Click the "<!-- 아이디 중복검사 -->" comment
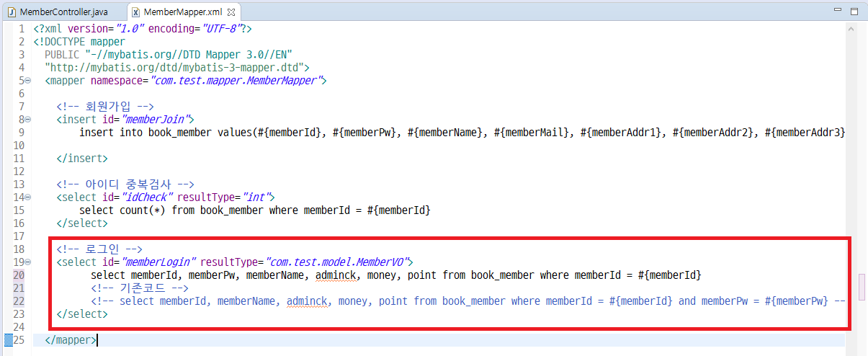The image size is (868, 356). coord(125,184)
